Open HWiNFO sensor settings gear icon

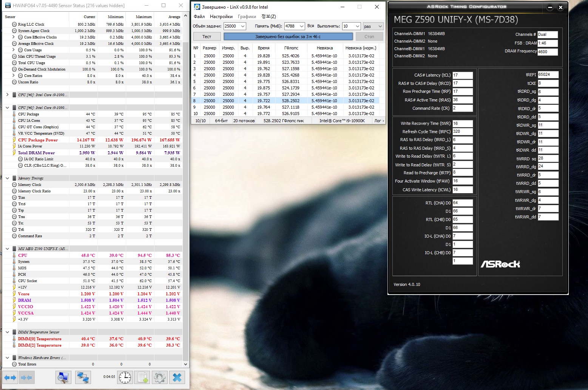[160, 377]
